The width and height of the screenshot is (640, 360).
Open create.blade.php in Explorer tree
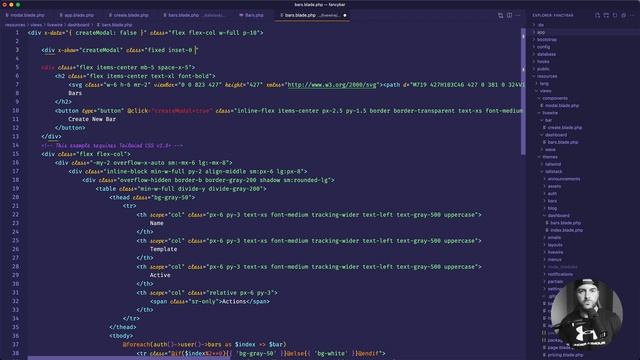tap(564, 128)
